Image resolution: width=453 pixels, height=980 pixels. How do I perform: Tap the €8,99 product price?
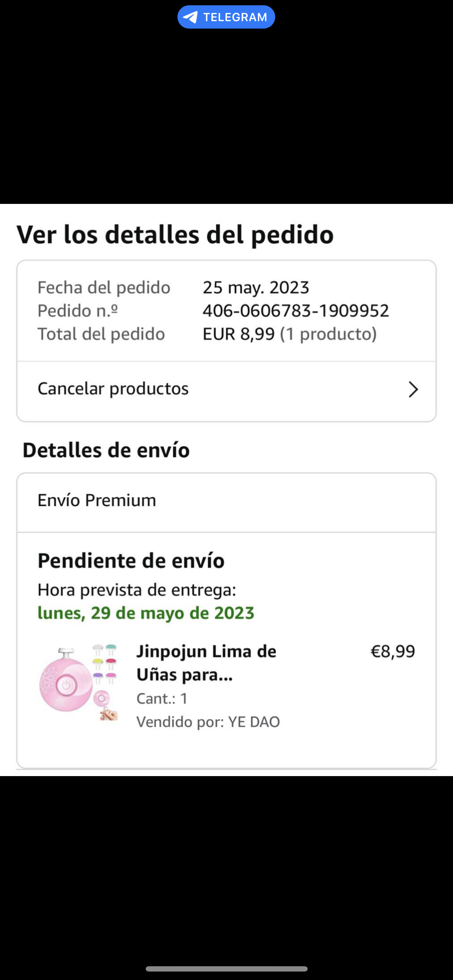tap(393, 651)
